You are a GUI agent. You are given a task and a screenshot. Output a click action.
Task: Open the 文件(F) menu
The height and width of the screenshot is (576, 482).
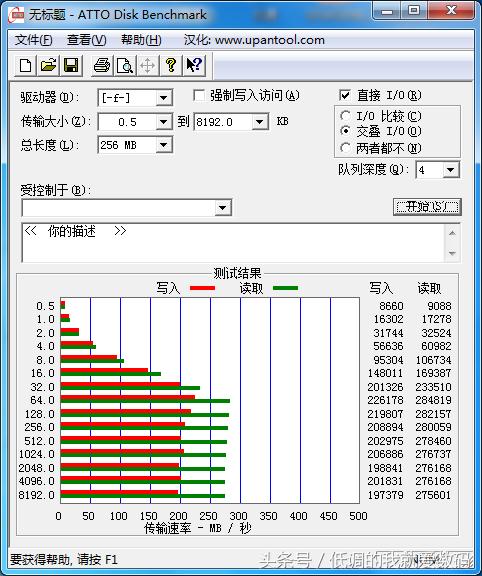(x=33, y=40)
